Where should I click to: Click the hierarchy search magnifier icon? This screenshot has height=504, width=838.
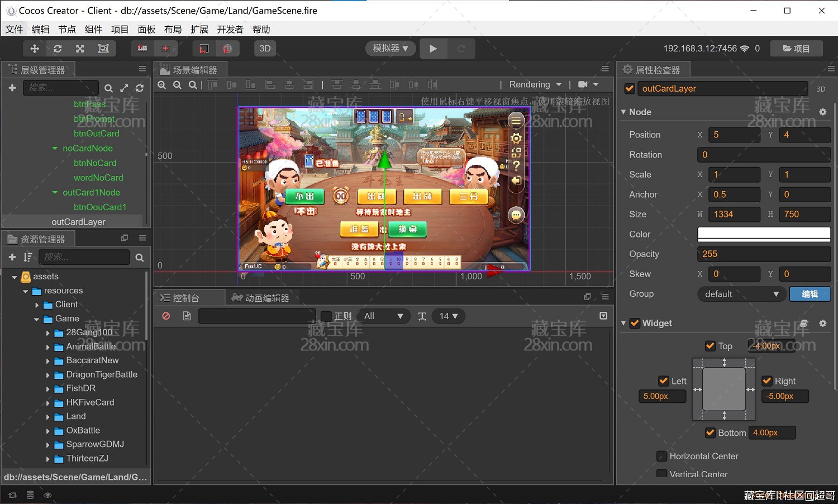pos(108,88)
